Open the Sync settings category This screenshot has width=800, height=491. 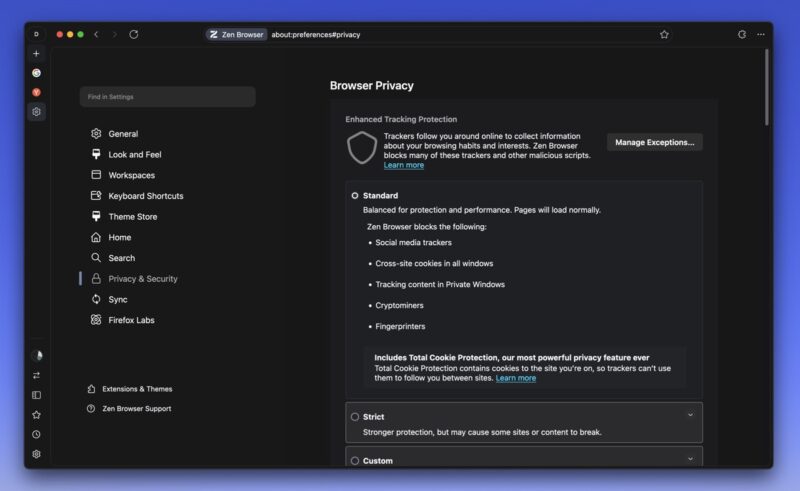(117, 299)
